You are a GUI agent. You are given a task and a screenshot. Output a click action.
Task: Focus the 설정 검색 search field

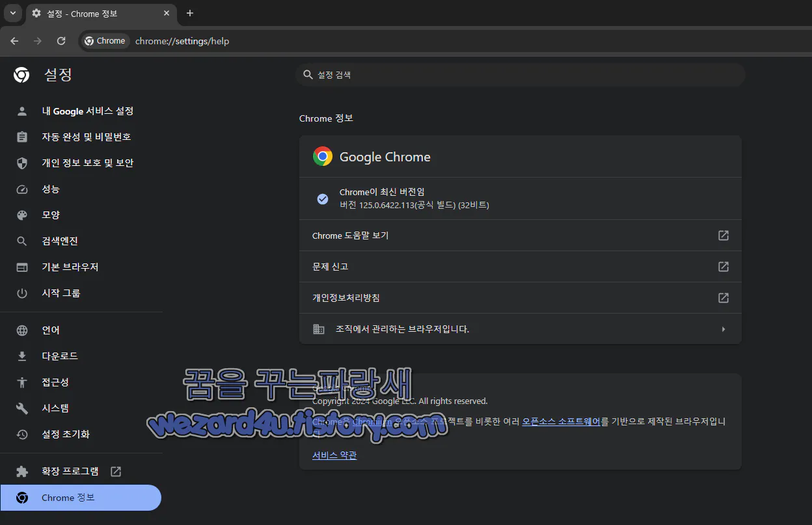521,75
